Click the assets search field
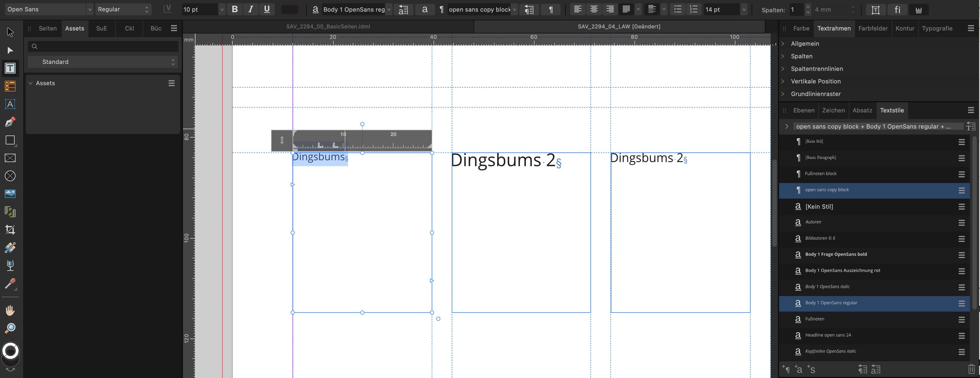 [x=103, y=46]
